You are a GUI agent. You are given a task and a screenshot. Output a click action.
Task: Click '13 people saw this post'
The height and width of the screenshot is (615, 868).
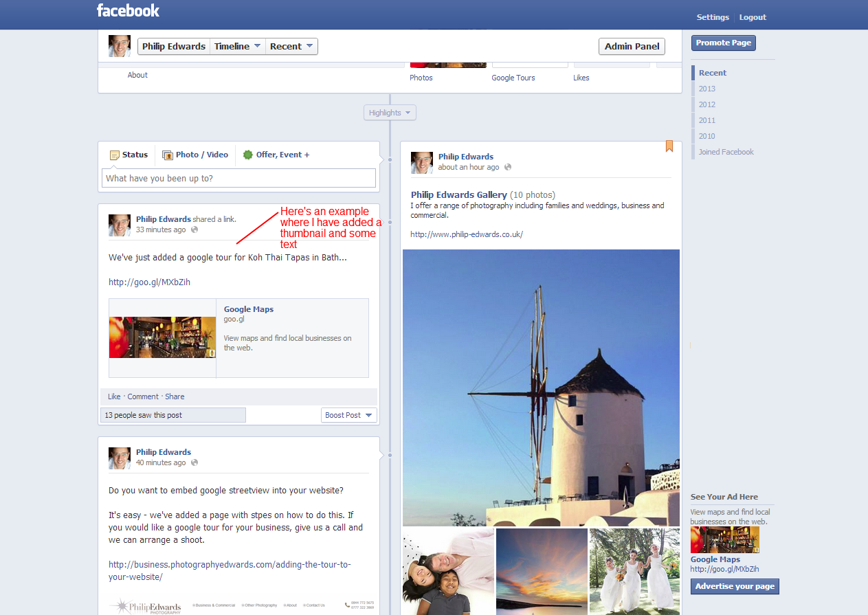tap(173, 415)
